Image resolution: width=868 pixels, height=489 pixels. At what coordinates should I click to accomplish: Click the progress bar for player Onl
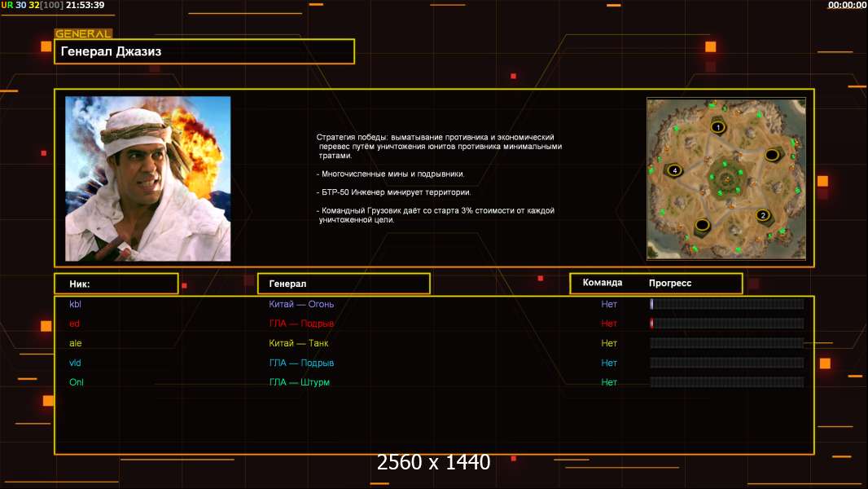click(x=726, y=382)
